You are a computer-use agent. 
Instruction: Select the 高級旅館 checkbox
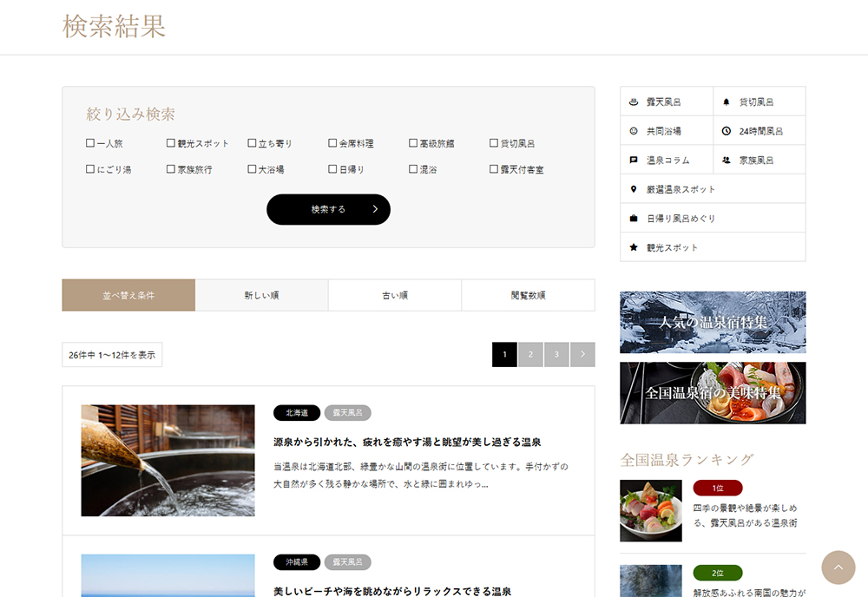413,143
